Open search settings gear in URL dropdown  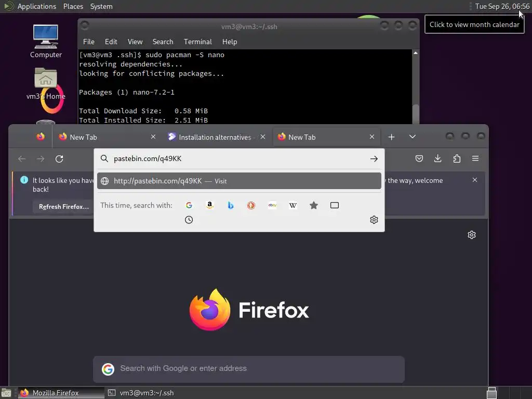click(374, 220)
